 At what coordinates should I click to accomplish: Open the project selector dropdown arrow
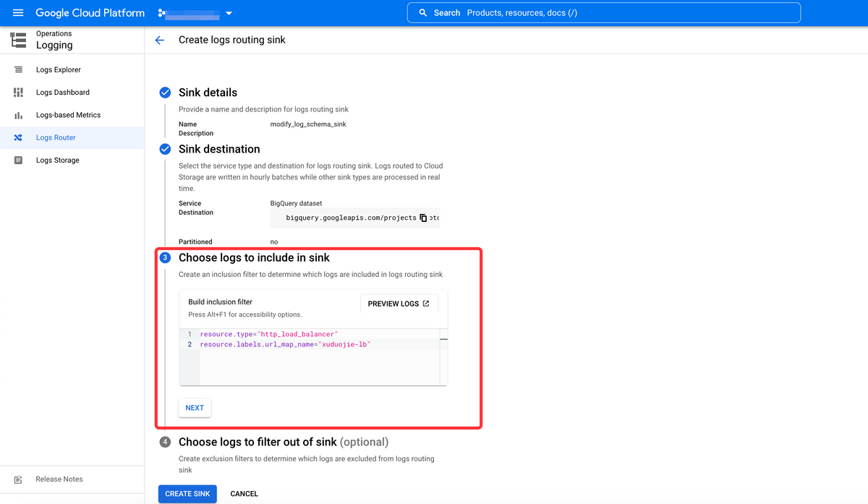[x=229, y=14]
